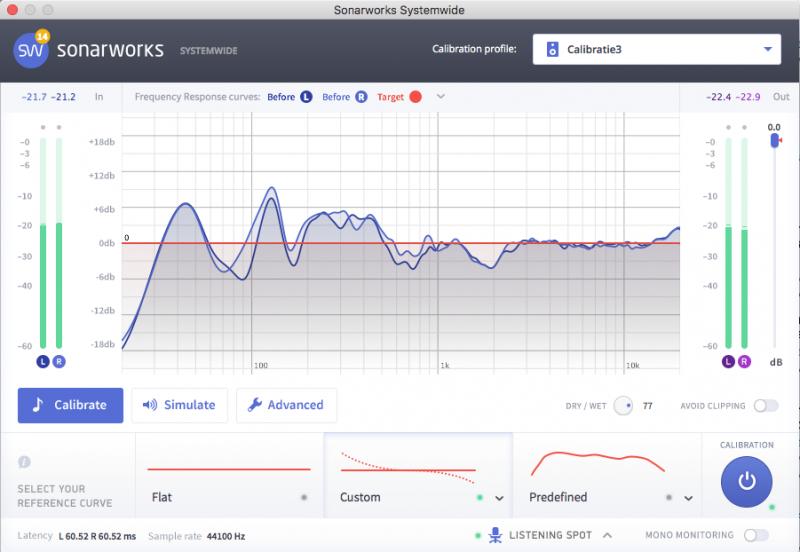Expand the Listening Spot up chevron
Screen dimensions: 800x552
tap(607, 535)
